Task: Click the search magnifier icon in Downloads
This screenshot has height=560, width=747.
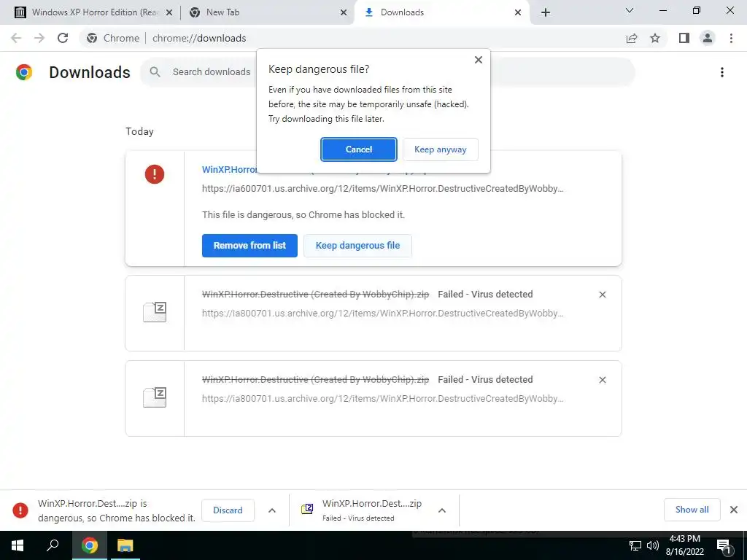Action: point(155,72)
